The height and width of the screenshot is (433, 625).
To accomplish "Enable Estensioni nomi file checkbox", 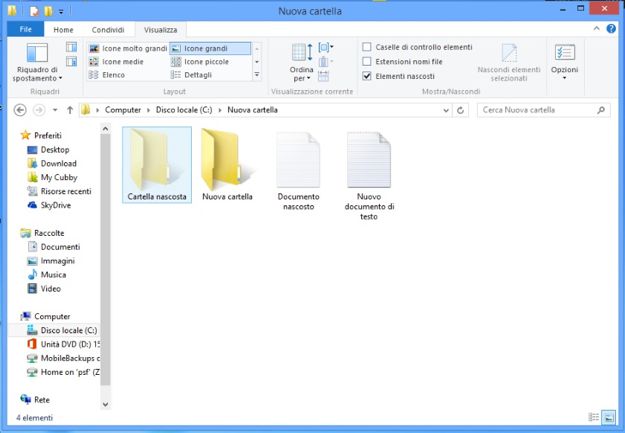I will [367, 61].
